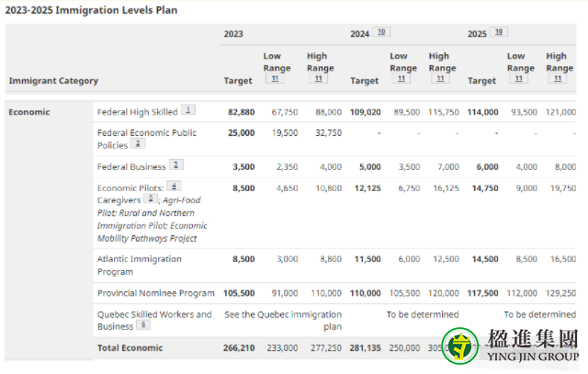Open footnote 11 under 2024 High Range
Screen dimensions: 588x374
coord(441,78)
